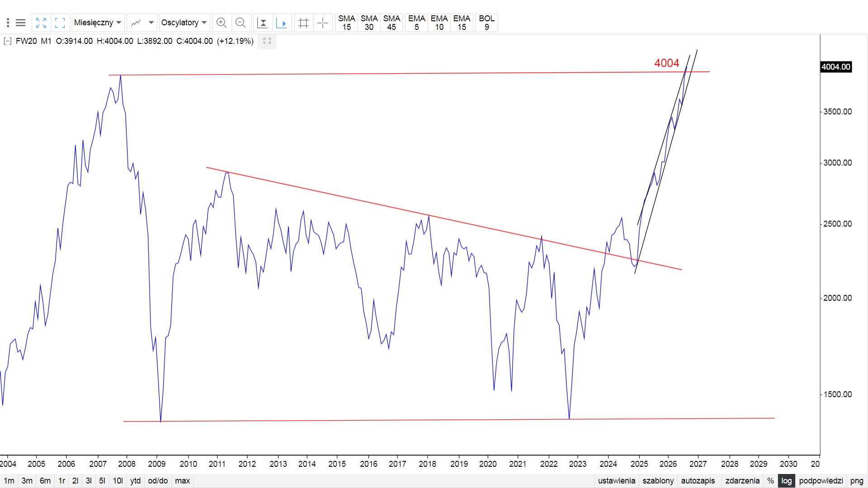
Task: Toggle the BOL 9 Bollinger bands
Action: pyautogui.click(x=487, y=23)
